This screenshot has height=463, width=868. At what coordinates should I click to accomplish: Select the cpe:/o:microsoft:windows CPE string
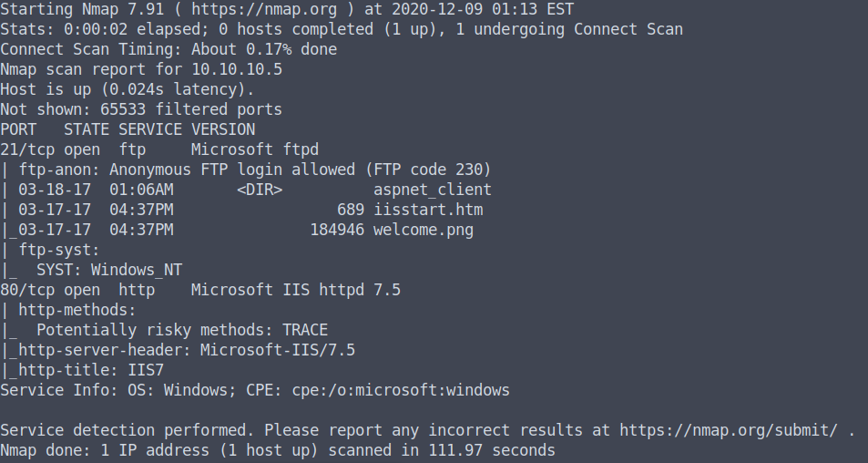click(x=400, y=390)
